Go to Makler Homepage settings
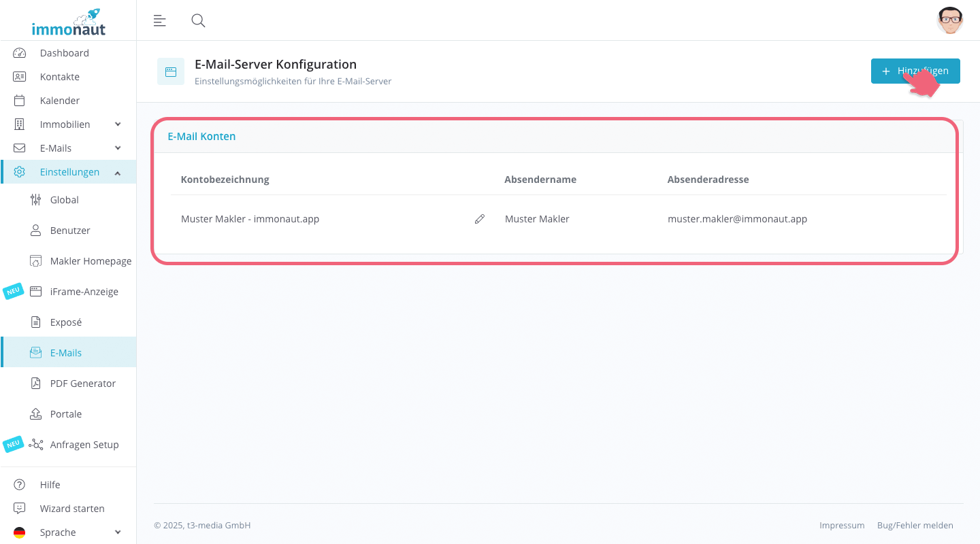Image resolution: width=980 pixels, height=544 pixels. [91, 261]
